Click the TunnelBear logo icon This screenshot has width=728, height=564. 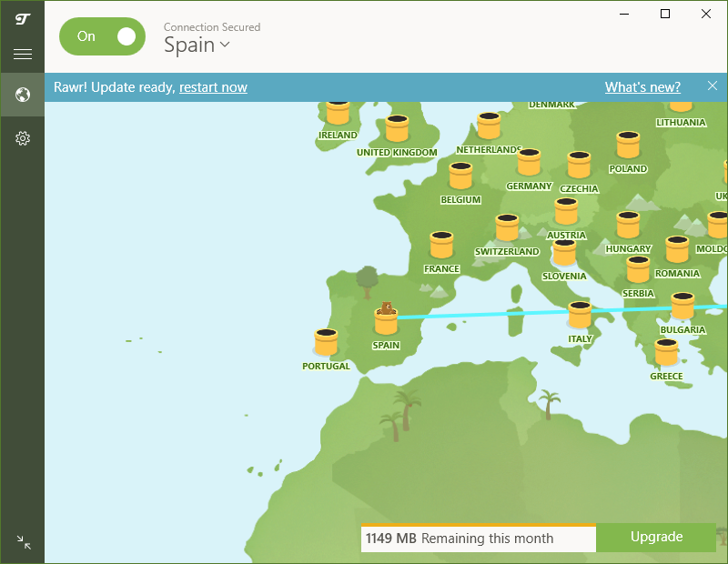click(22, 19)
